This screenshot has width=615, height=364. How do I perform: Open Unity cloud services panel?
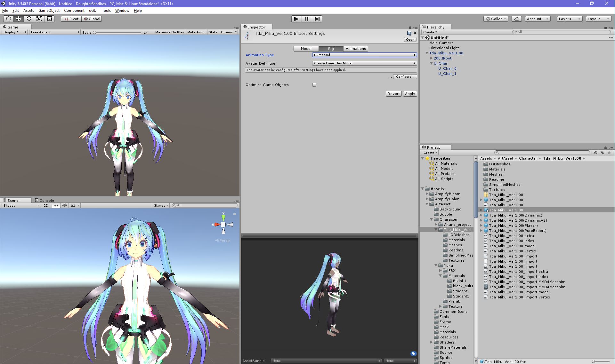click(x=516, y=19)
